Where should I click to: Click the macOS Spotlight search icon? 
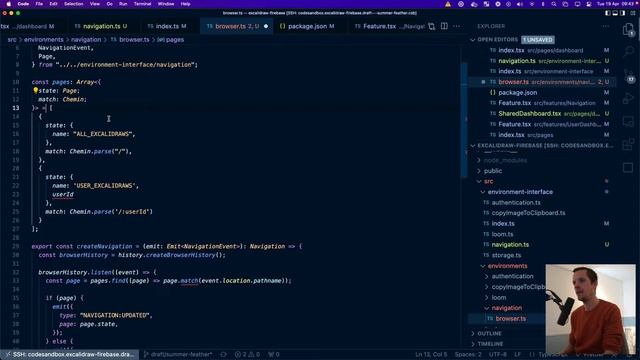pos(554,4)
